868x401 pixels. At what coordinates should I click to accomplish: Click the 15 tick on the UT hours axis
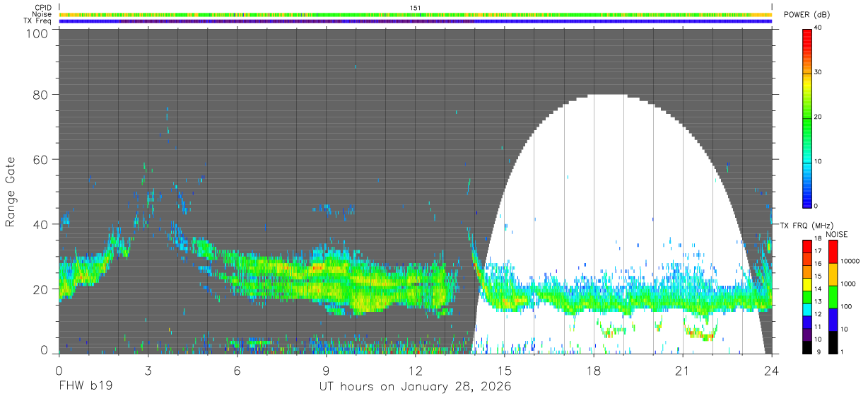click(504, 370)
